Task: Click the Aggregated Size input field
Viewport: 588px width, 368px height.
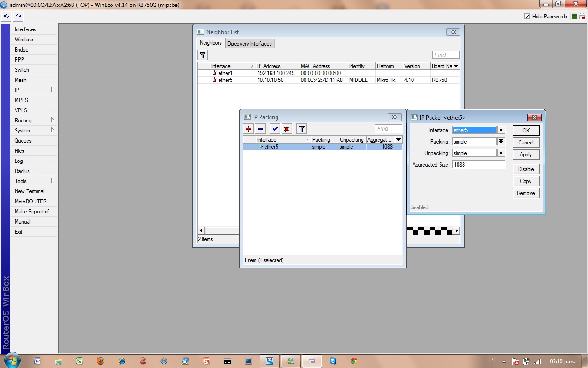Action: (x=478, y=165)
